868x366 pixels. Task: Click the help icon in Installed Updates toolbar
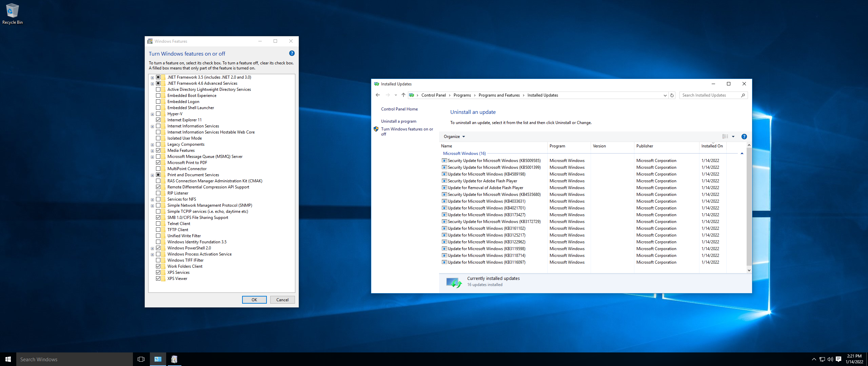point(744,137)
